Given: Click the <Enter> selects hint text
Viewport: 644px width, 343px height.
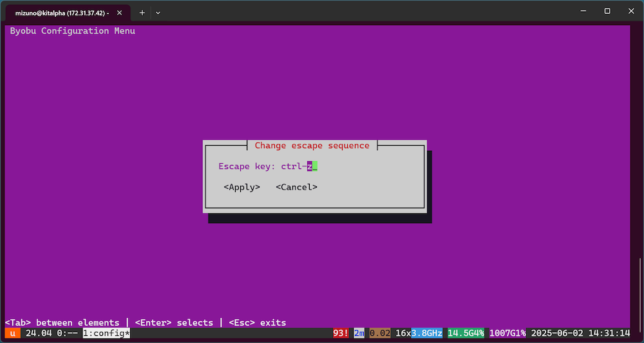Looking at the screenshot, I should tap(174, 322).
